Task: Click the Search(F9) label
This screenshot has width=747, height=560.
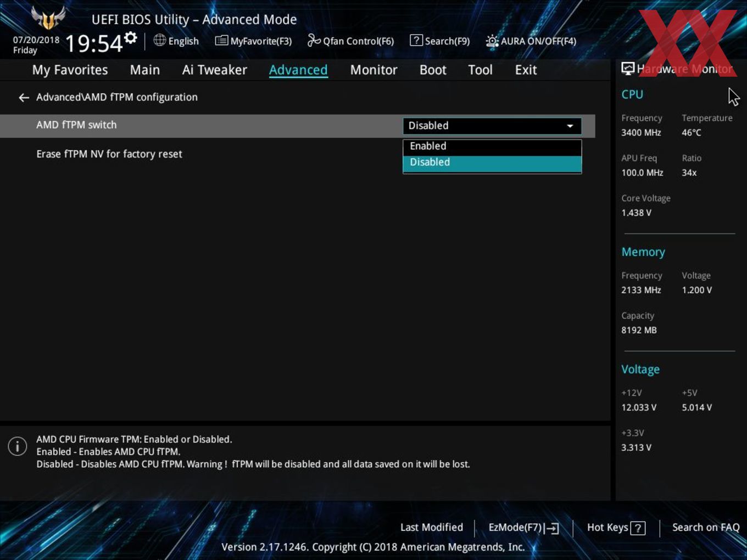Action: click(447, 41)
